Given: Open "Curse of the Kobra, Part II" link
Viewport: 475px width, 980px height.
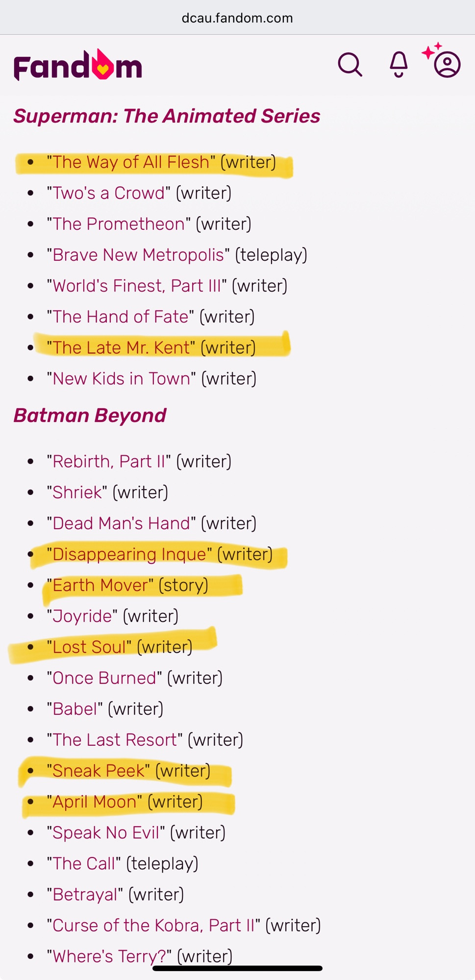Looking at the screenshot, I should (154, 925).
